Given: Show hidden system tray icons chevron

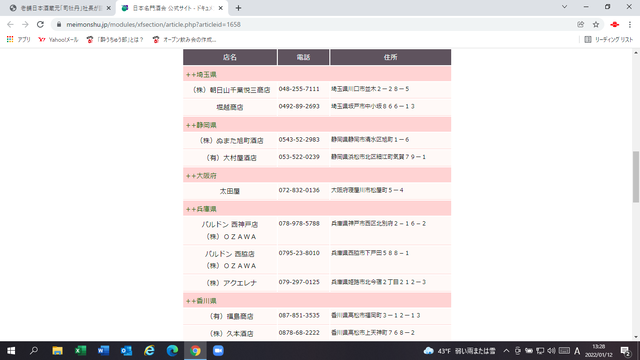Looking at the screenshot, I should coord(506,351).
